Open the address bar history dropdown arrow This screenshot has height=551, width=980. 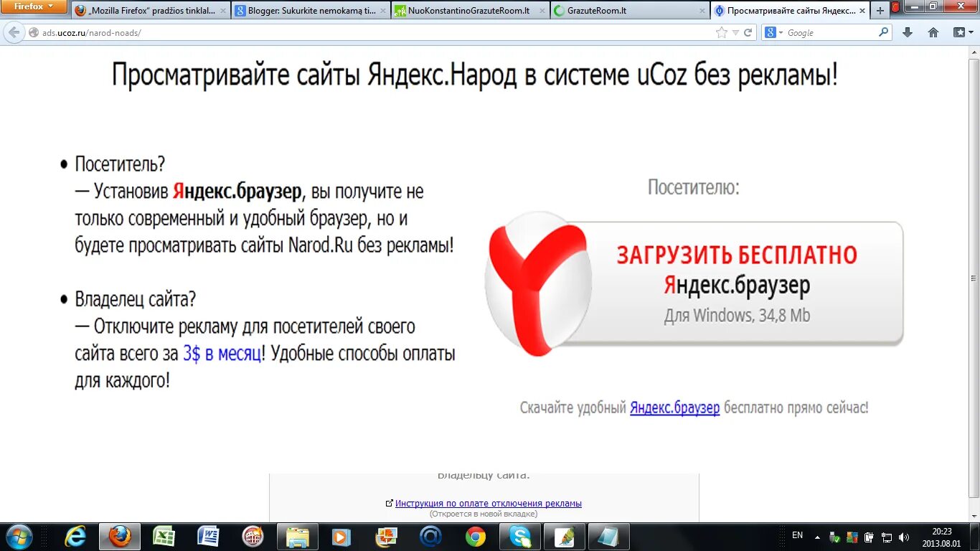(735, 33)
